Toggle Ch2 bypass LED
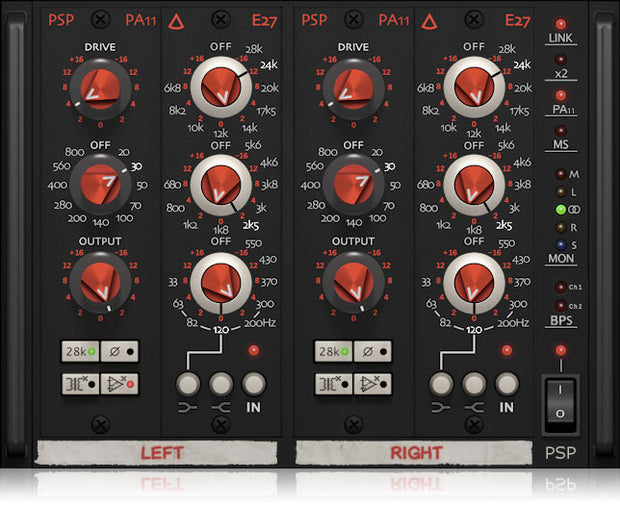Image resolution: width=620 pixels, height=505 pixels. point(560,306)
